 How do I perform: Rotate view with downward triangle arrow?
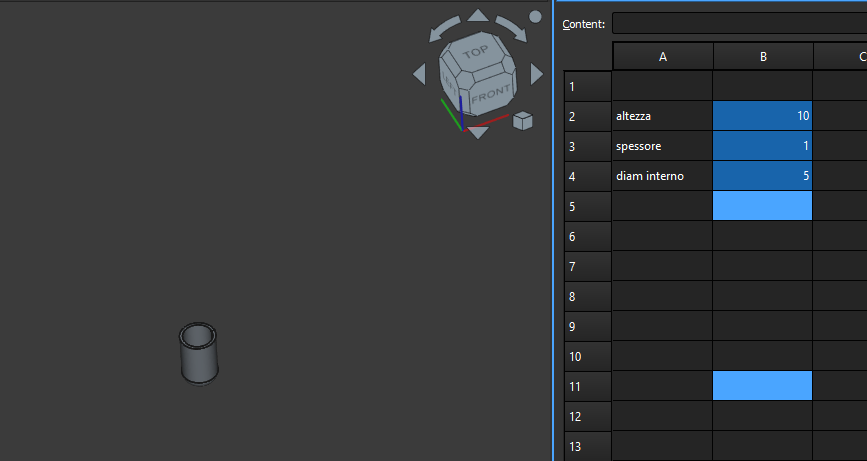coord(478,132)
